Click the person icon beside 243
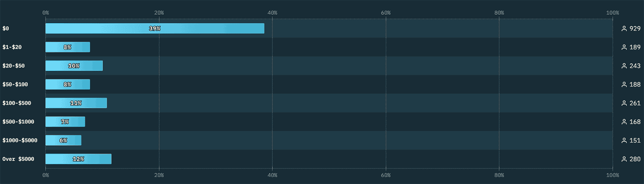The image size is (644, 184). (x=624, y=66)
